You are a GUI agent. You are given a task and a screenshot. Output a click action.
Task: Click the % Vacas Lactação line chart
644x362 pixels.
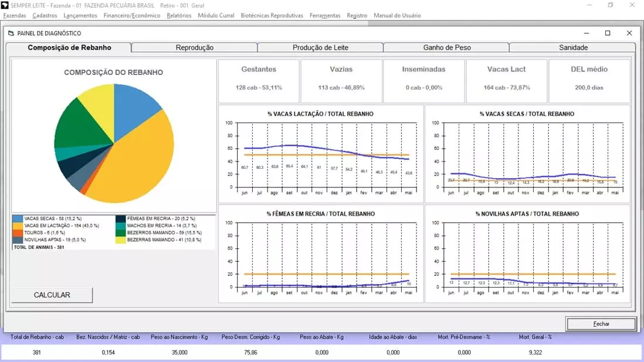click(x=321, y=154)
